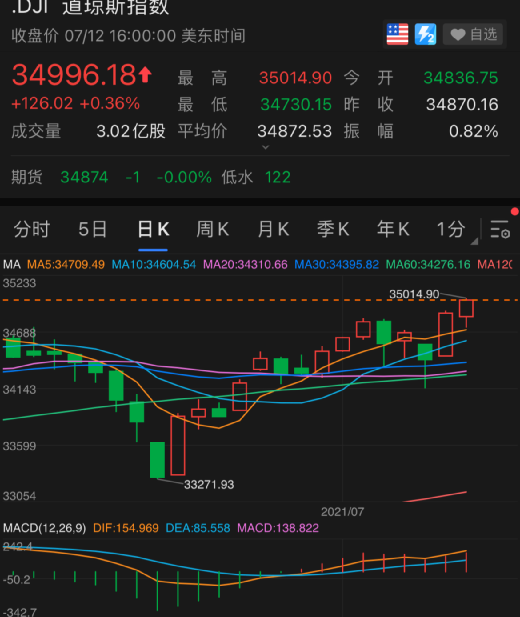Tap the 收盘价 07/12 16:00:00 timestamp
The height and width of the screenshot is (617, 520).
pos(128,36)
